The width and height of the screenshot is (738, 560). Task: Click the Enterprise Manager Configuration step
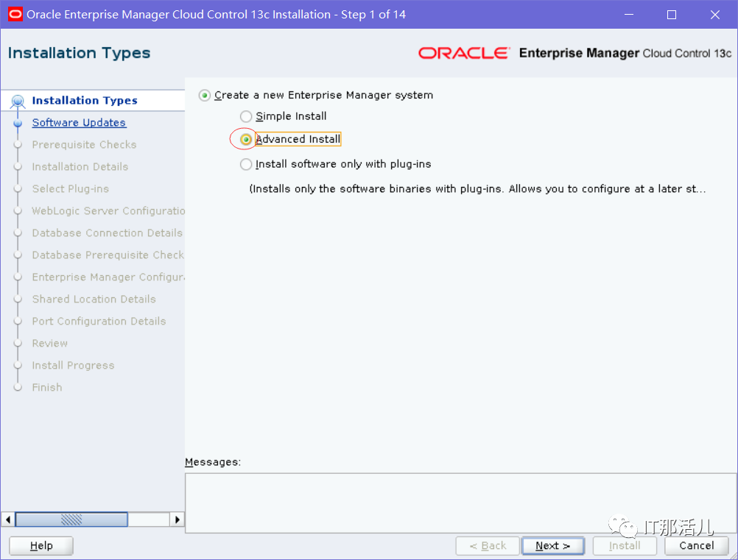tap(108, 277)
